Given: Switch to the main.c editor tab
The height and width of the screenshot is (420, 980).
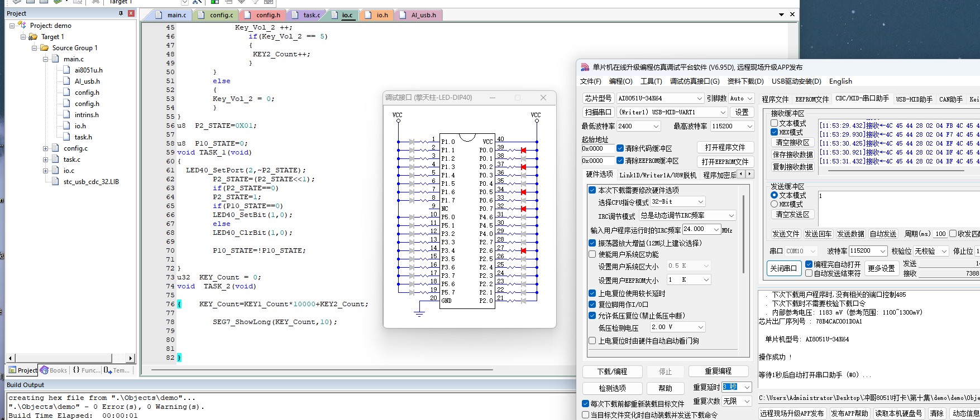Looking at the screenshot, I should click(x=172, y=15).
